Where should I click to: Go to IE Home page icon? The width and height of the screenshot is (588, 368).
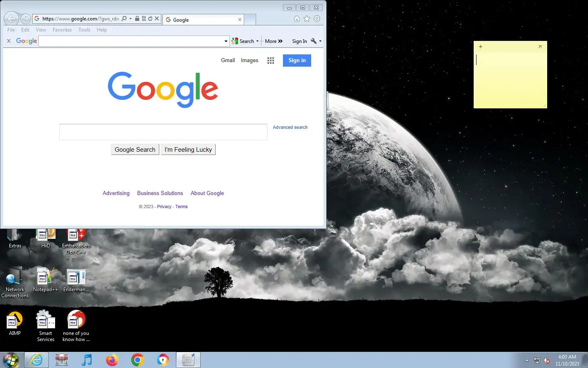tap(297, 19)
